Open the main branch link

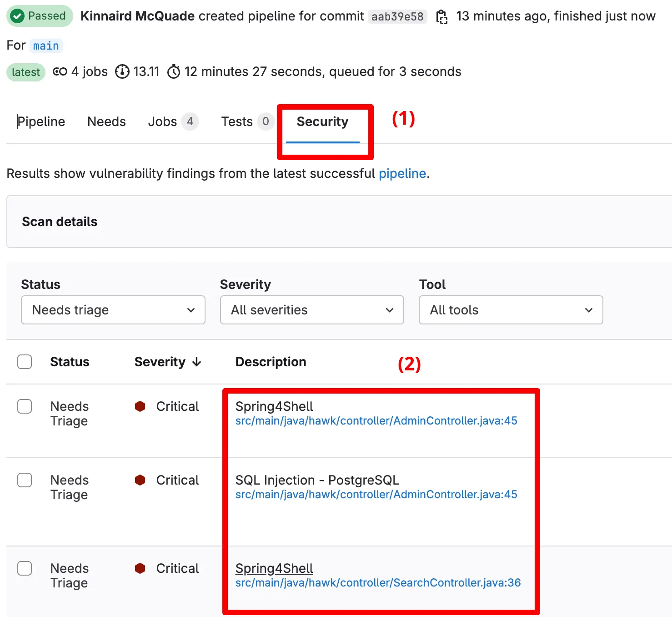[x=46, y=46]
